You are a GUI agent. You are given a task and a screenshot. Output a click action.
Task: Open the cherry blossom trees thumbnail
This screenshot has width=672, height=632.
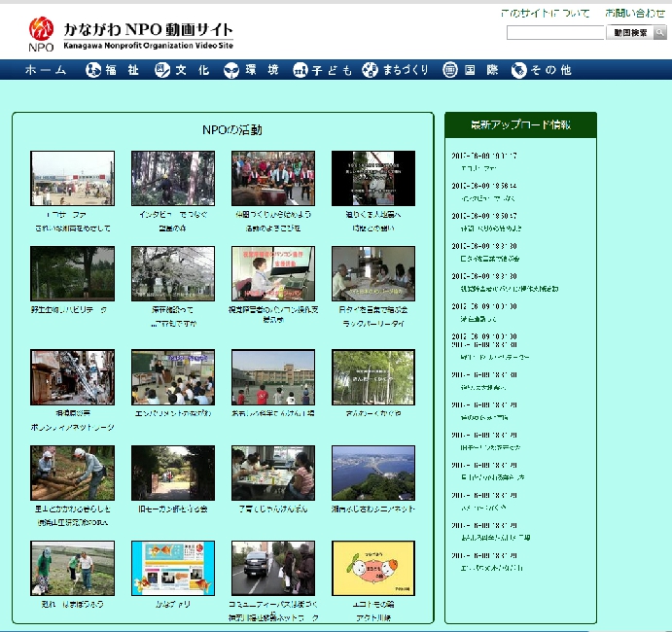(x=173, y=273)
